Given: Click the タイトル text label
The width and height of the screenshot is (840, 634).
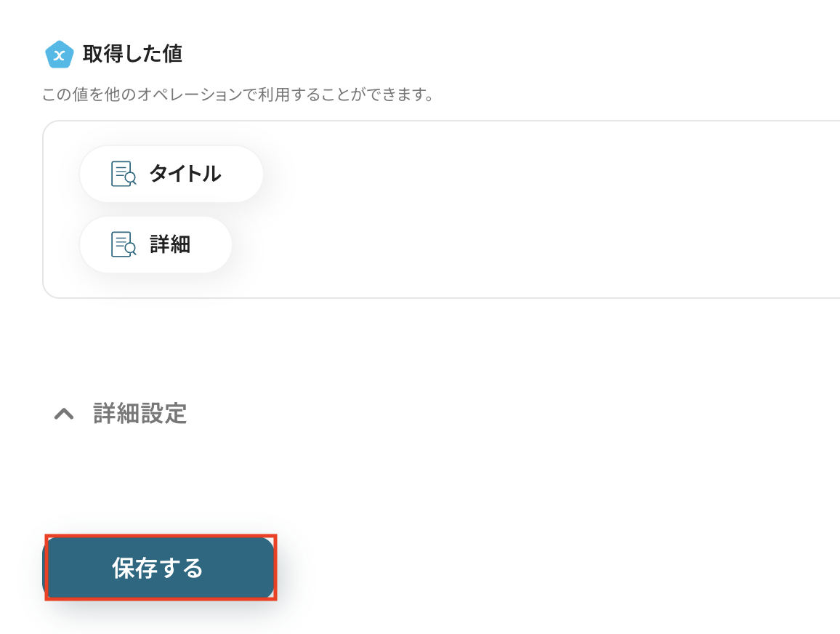Looking at the screenshot, I should (x=185, y=174).
